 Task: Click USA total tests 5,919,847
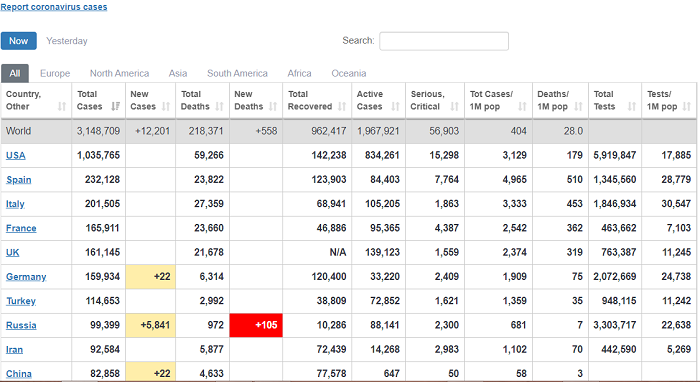coord(615,155)
